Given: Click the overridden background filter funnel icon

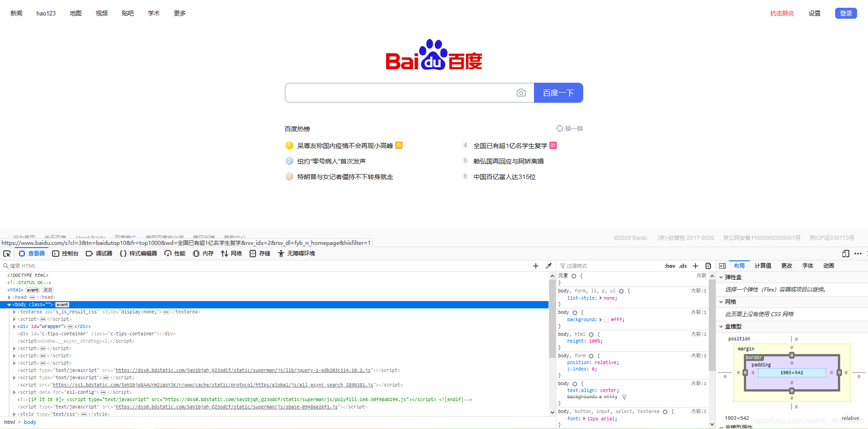Looking at the screenshot, I should (624, 397).
